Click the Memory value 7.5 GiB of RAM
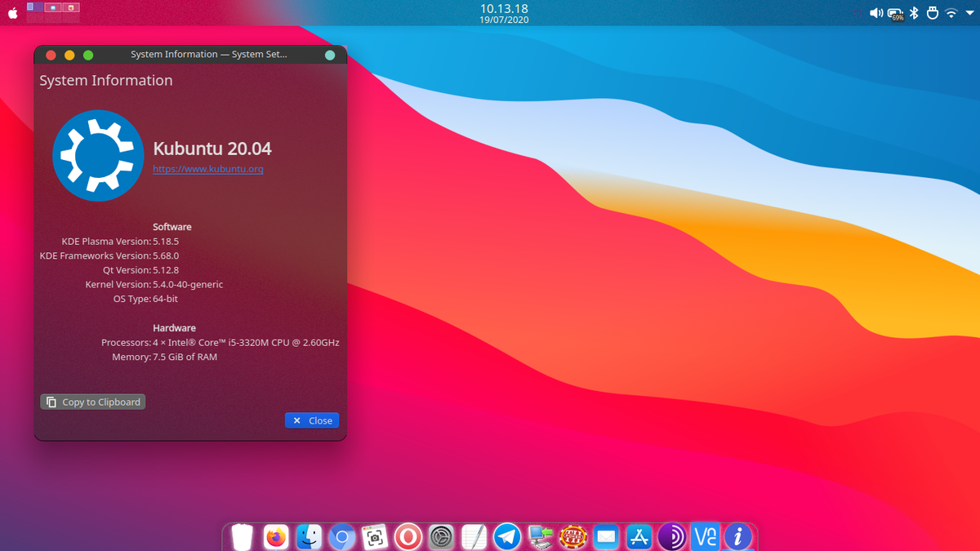Screen dimensions: 980x551 click(x=185, y=357)
